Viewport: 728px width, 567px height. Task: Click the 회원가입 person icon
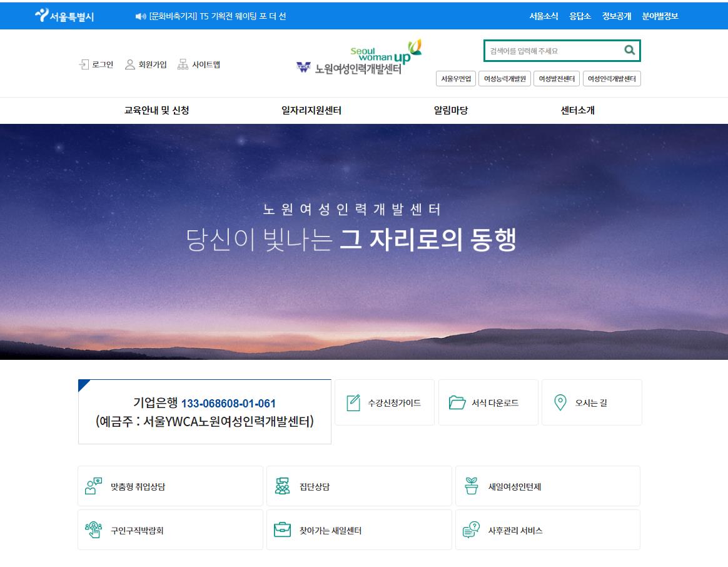click(130, 64)
